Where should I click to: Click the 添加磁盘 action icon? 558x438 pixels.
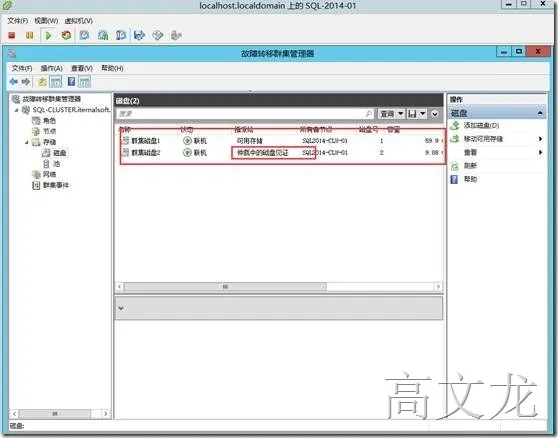(455, 125)
